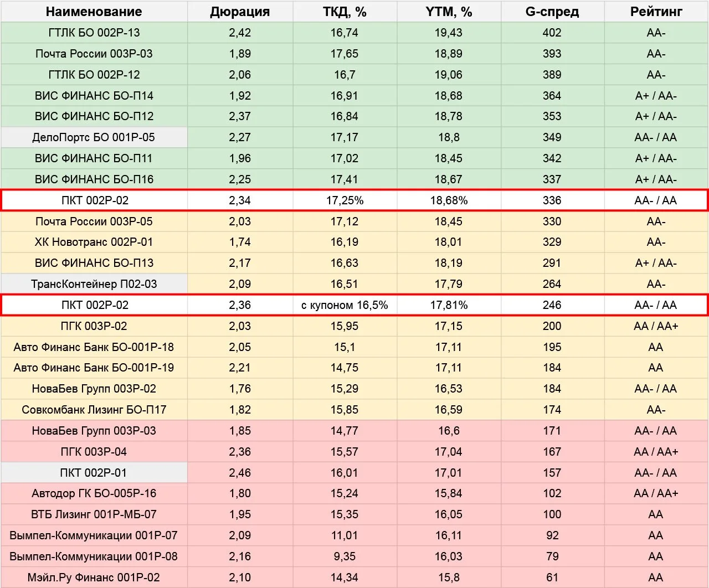Click G-спред value 402
The image size is (709, 588).
coord(552,33)
